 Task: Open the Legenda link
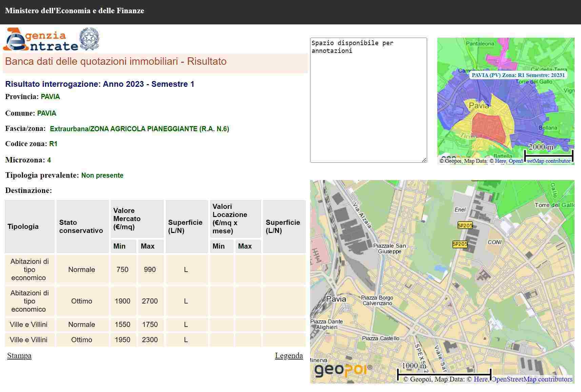click(x=289, y=356)
